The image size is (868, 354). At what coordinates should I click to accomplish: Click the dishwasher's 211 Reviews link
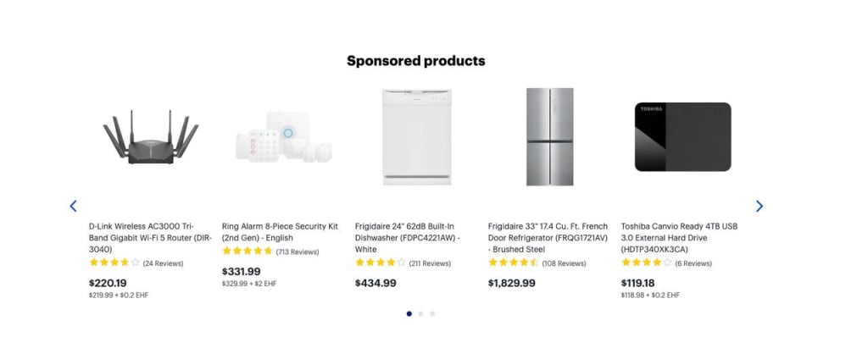point(430,263)
